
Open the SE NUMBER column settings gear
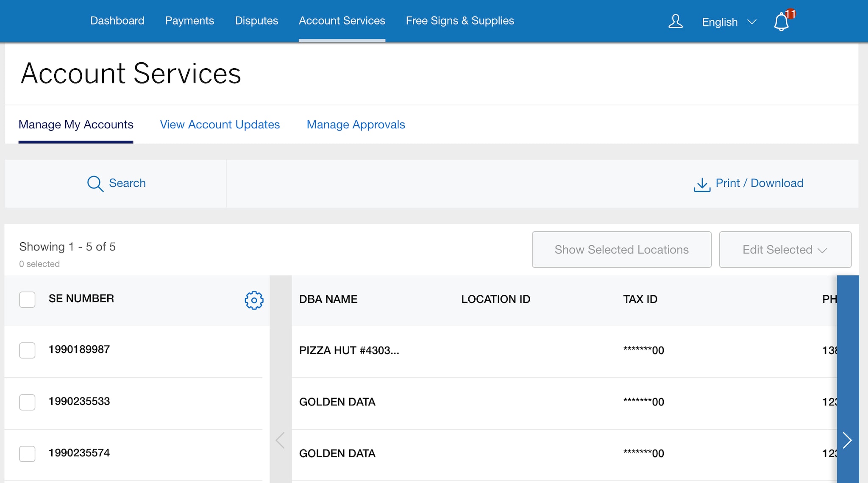253,300
